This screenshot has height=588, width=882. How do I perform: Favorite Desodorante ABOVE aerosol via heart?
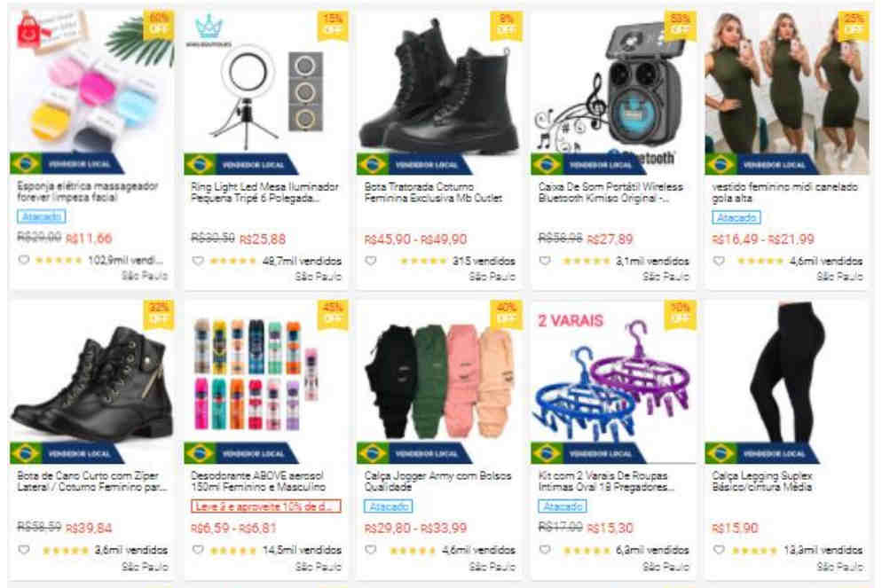[198, 550]
